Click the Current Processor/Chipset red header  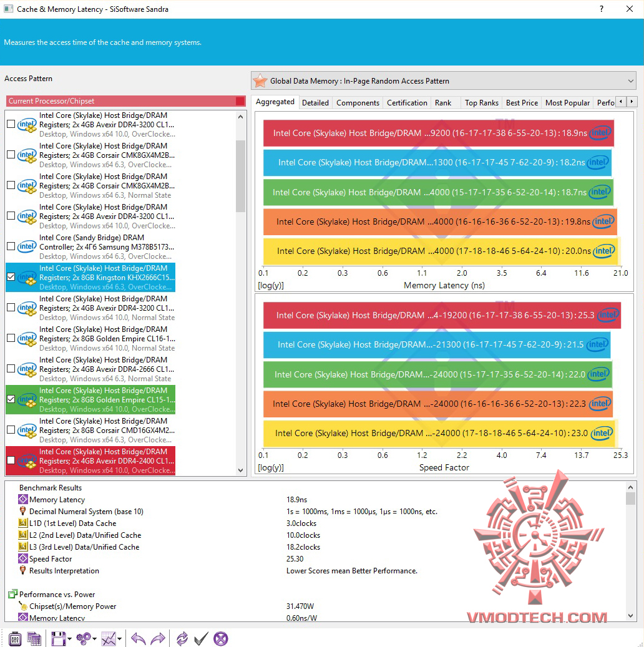click(125, 101)
